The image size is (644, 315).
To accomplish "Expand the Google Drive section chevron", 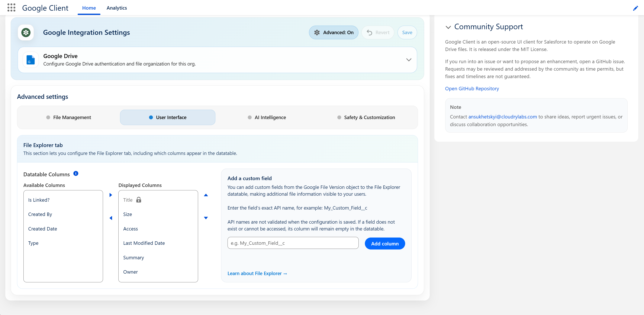I will point(409,60).
